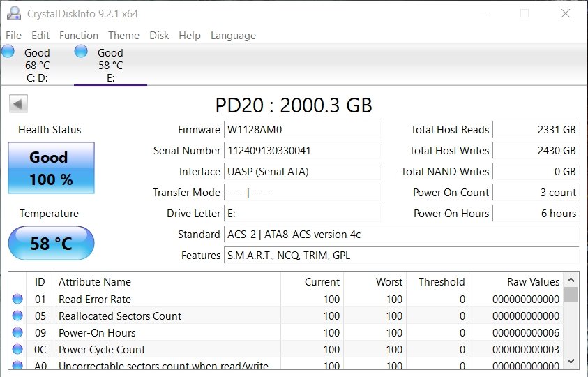Screen dimensions: 588x377
Task: Click the Total Host Reads value 2331 GB
Action: [536, 130]
